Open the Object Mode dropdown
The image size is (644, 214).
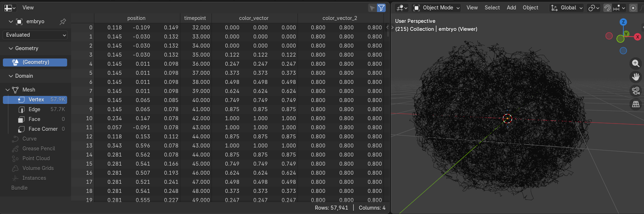pyautogui.click(x=436, y=8)
